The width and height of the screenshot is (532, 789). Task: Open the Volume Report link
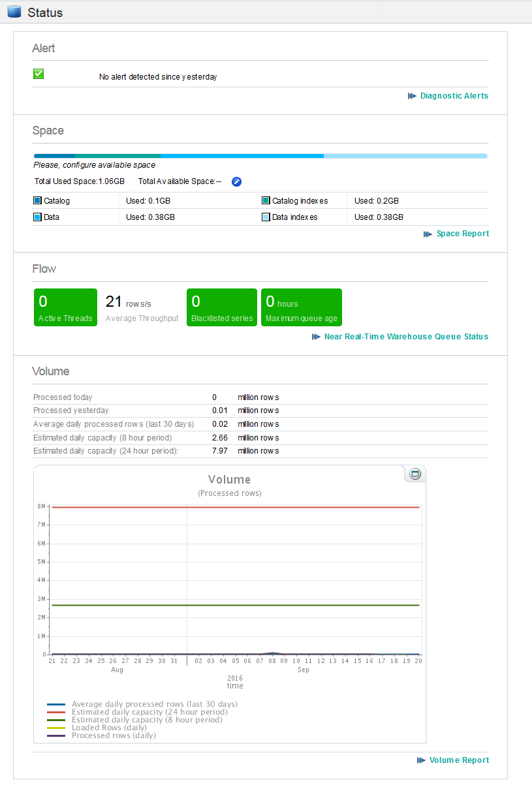coord(459,760)
